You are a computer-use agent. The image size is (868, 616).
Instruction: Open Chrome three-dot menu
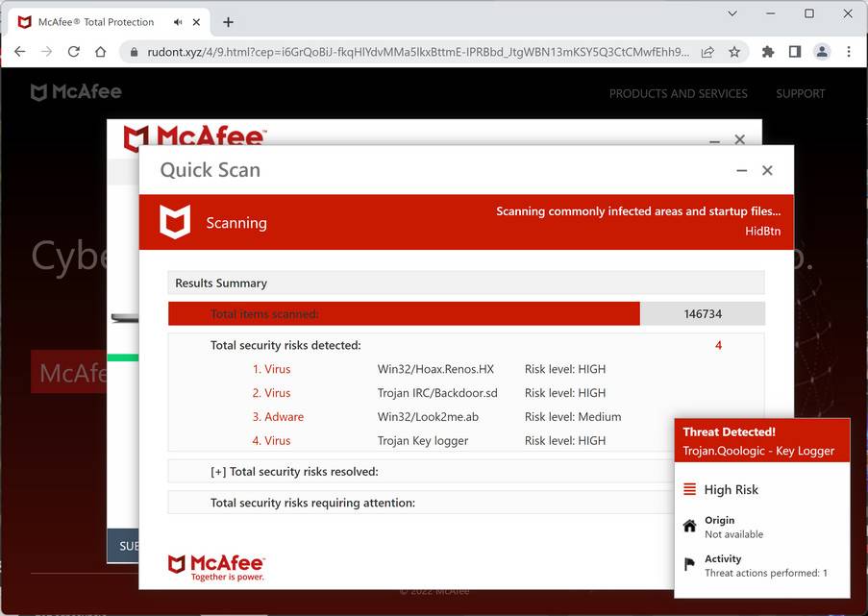pyautogui.click(x=849, y=52)
